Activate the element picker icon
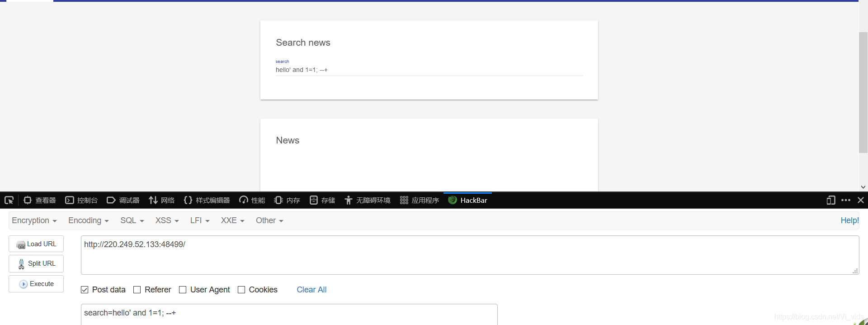 point(9,200)
